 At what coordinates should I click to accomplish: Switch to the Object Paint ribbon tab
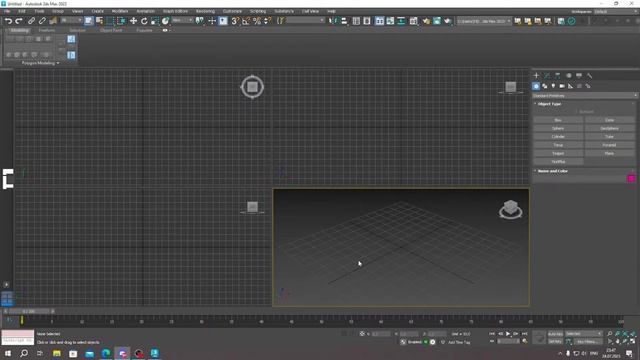coord(111,30)
